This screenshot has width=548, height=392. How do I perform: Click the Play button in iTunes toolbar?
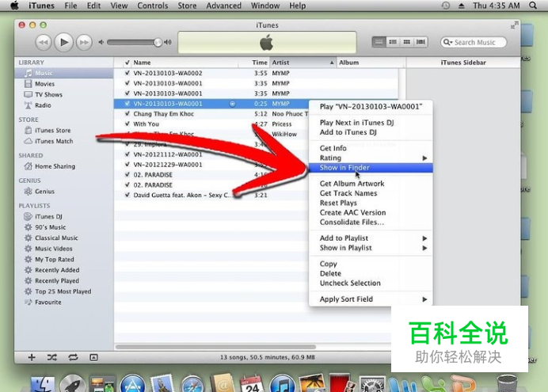[64, 42]
